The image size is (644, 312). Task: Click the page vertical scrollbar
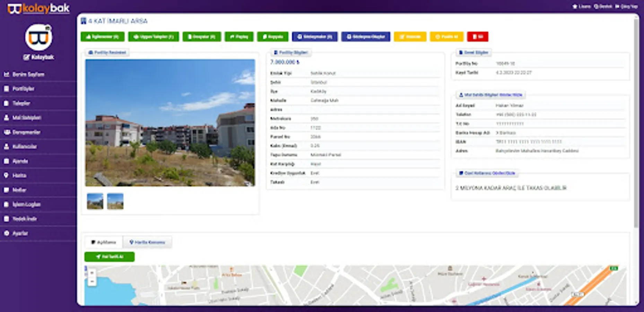click(x=636, y=123)
